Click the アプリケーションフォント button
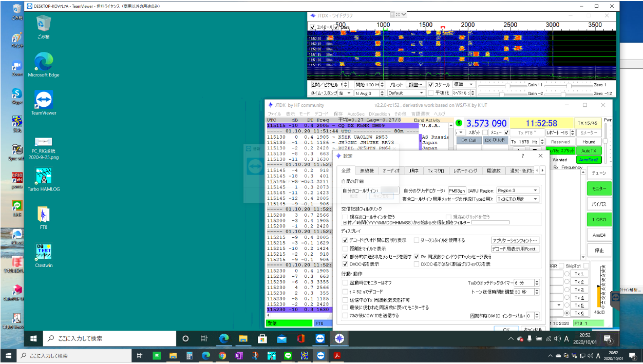This screenshot has width=643, height=364. 516,240
